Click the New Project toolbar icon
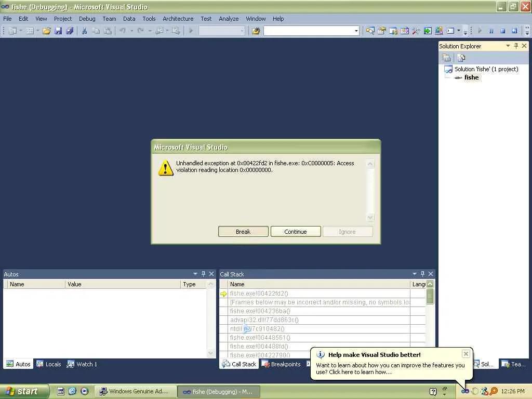This screenshot has width=532, height=399. coord(12,31)
